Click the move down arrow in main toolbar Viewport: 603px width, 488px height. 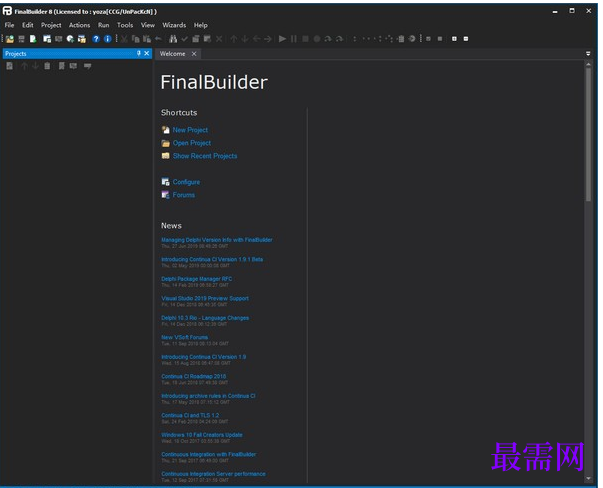(x=245, y=39)
